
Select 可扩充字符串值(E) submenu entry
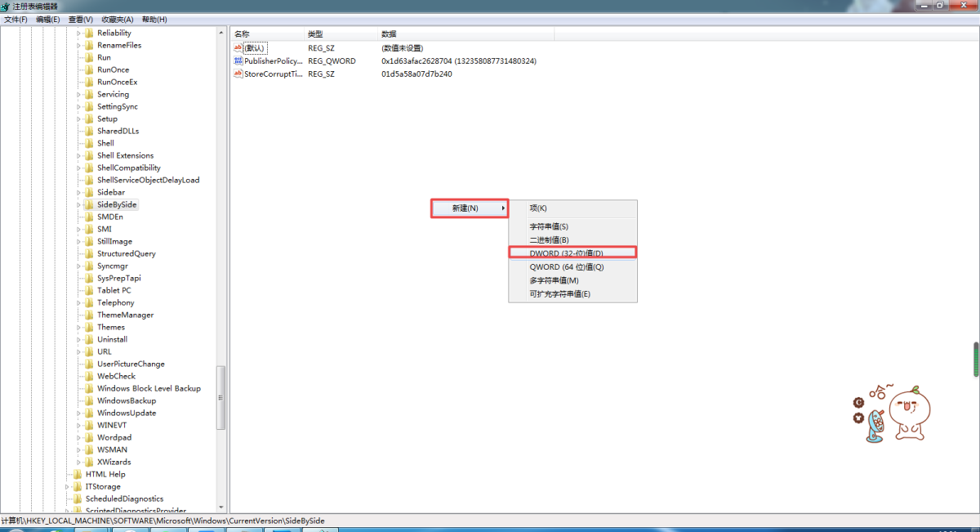pos(572,294)
